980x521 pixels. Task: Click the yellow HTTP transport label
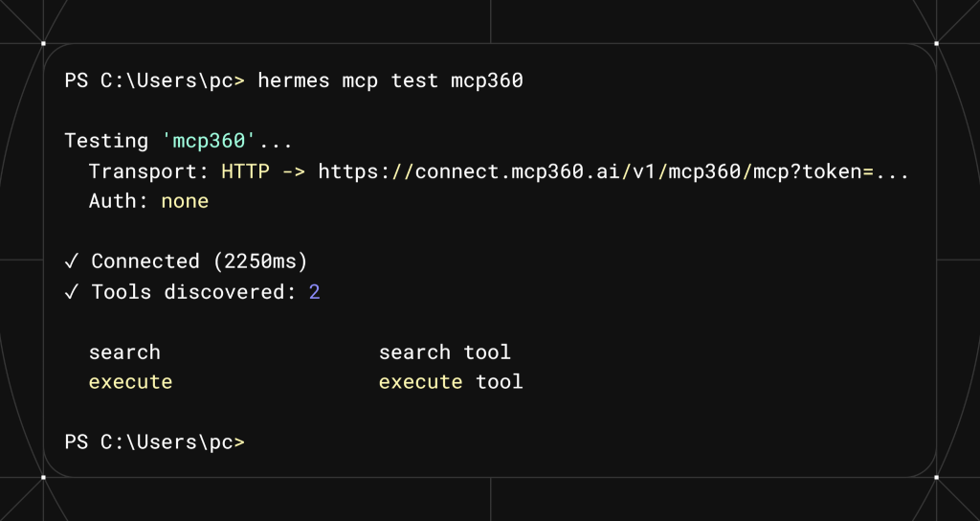246,171
